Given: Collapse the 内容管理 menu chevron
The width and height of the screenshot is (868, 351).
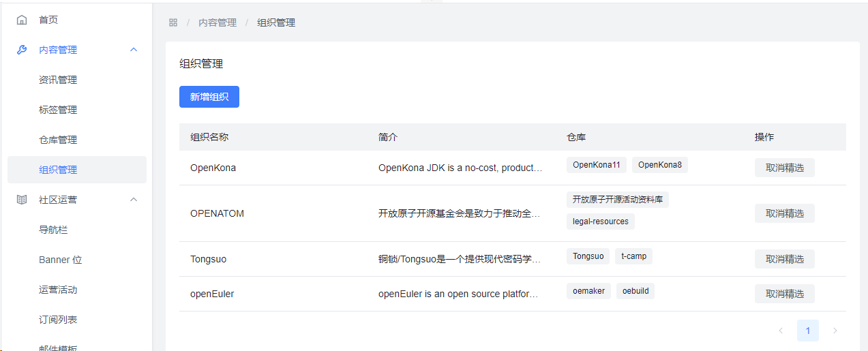Looking at the screenshot, I should (x=134, y=50).
